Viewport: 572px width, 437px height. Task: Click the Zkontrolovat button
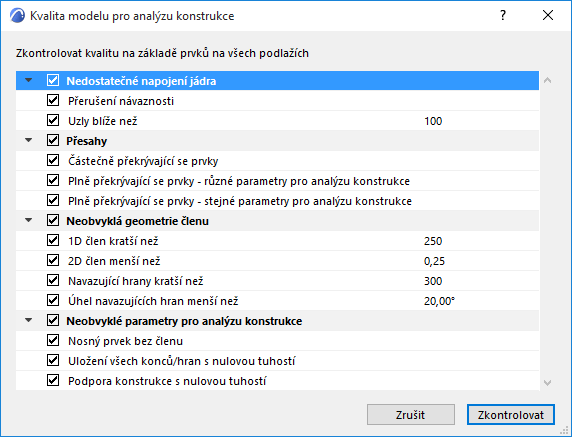(x=511, y=415)
